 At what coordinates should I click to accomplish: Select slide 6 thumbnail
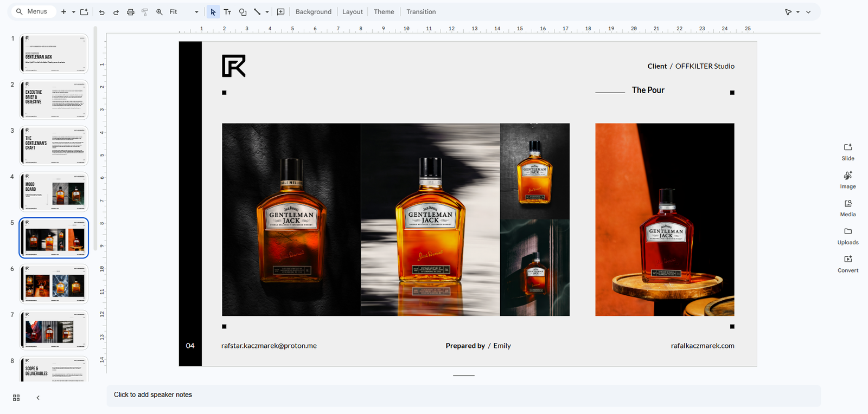click(x=54, y=284)
